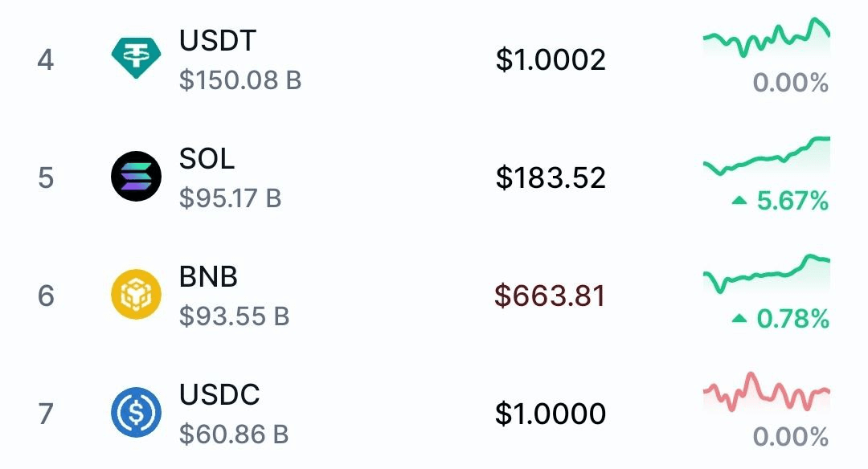Select the BNB coin name
The height and width of the screenshot is (469, 868).
(x=208, y=276)
